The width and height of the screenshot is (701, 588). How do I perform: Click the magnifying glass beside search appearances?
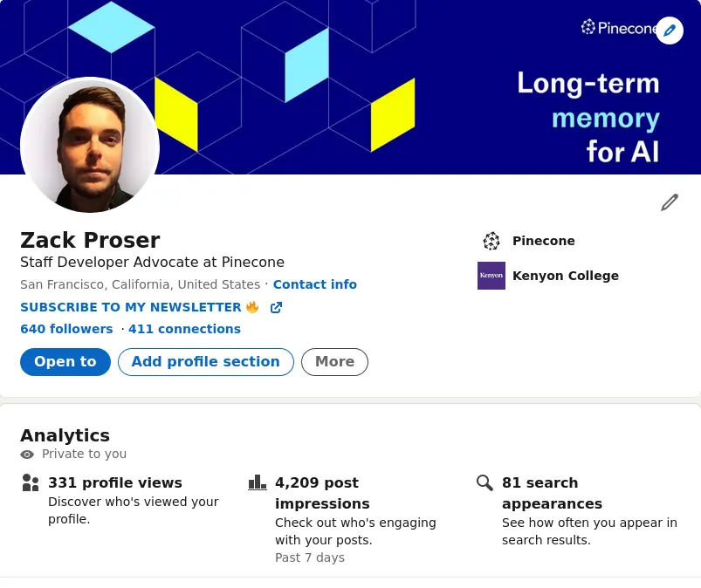pos(485,482)
